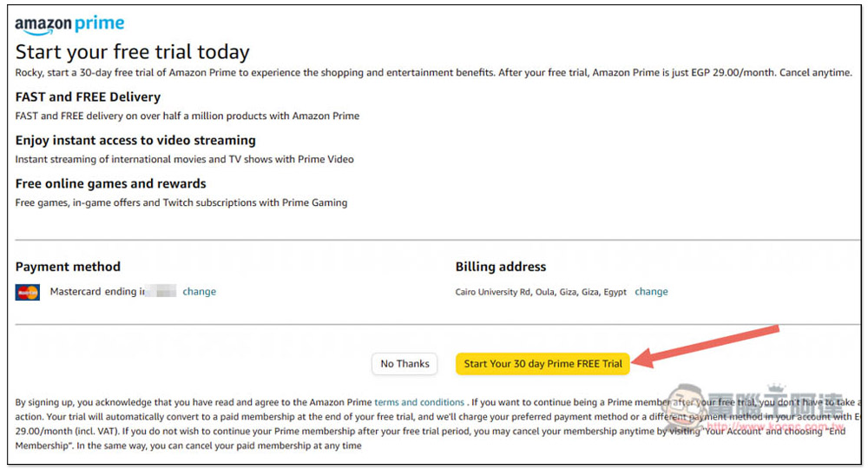Click the blurred card number digits
This screenshot has width=868, height=470.
(x=161, y=291)
